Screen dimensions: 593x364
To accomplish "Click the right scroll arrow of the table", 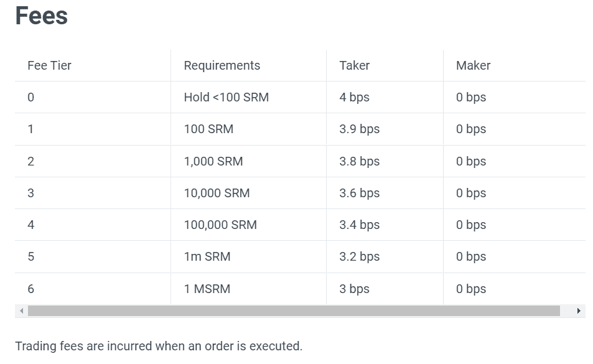I will 579,310.
